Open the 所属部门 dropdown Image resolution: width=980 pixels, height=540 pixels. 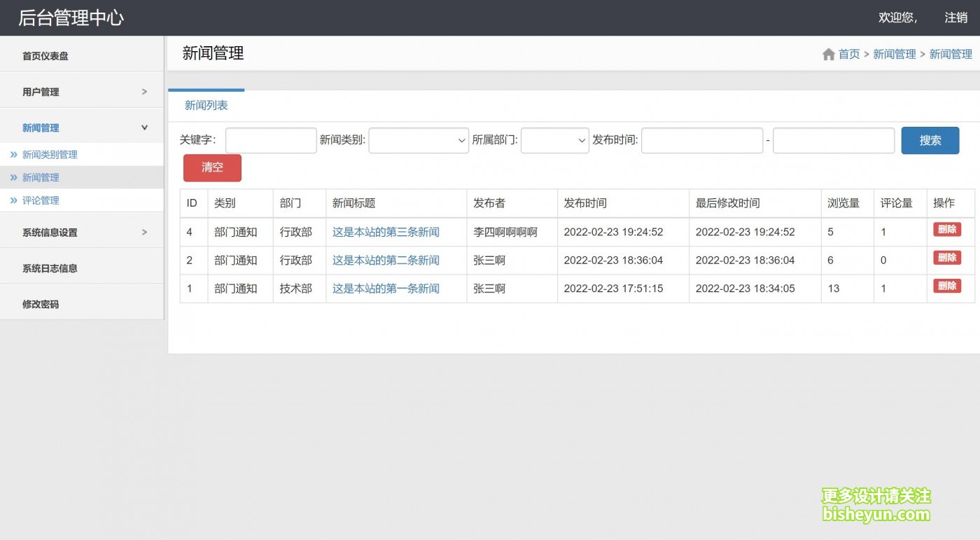555,140
